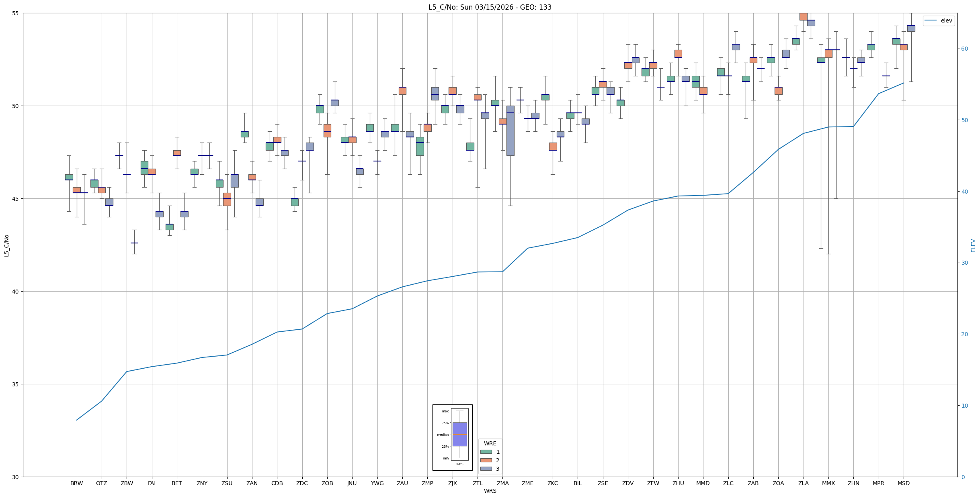The image size is (980, 498).
Task: Click the green WRE 1 legend swatch
Action: [x=486, y=452]
